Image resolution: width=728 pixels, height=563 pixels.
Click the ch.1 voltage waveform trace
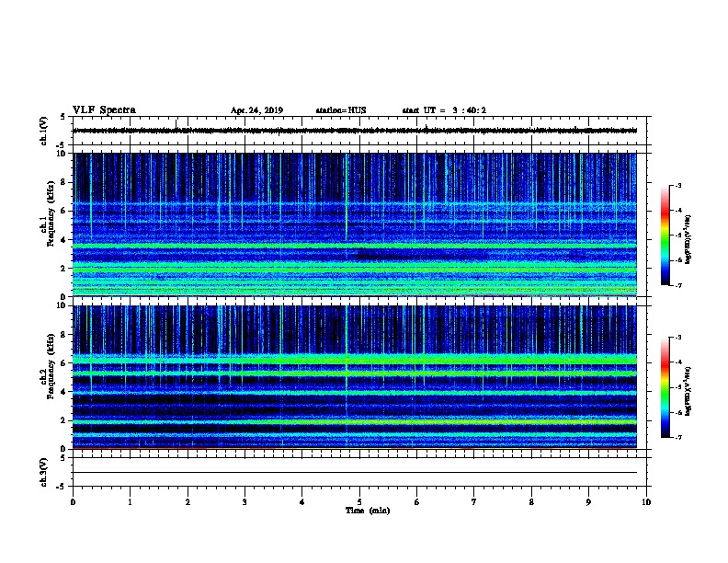[355, 131]
